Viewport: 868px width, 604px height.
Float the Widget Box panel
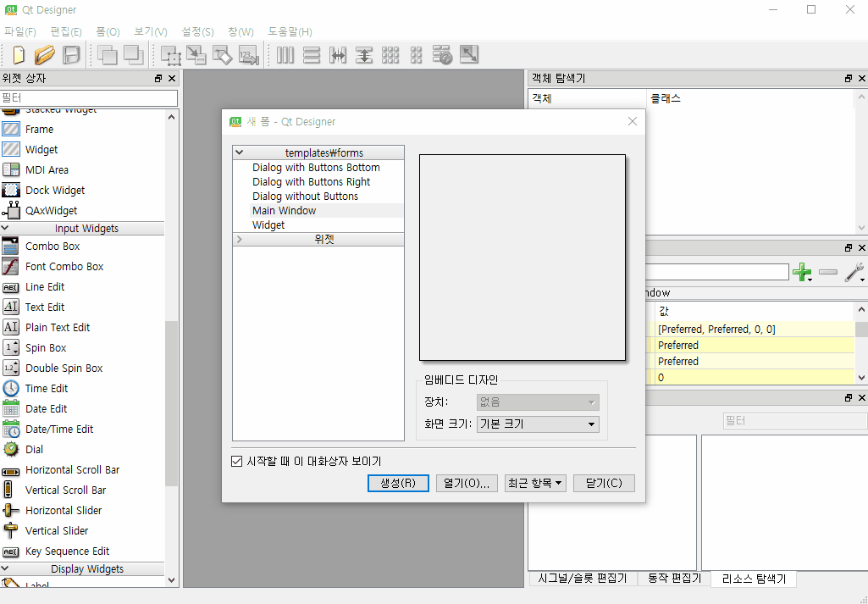(x=158, y=79)
